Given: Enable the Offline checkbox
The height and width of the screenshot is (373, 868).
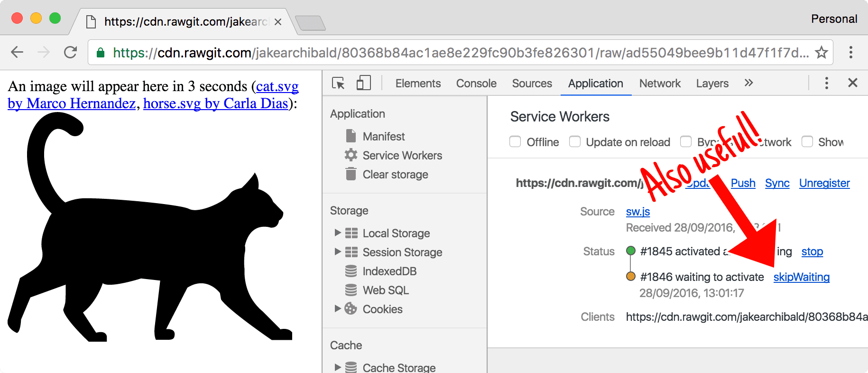Looking at the screenshot, I should [x=515, y=142].
